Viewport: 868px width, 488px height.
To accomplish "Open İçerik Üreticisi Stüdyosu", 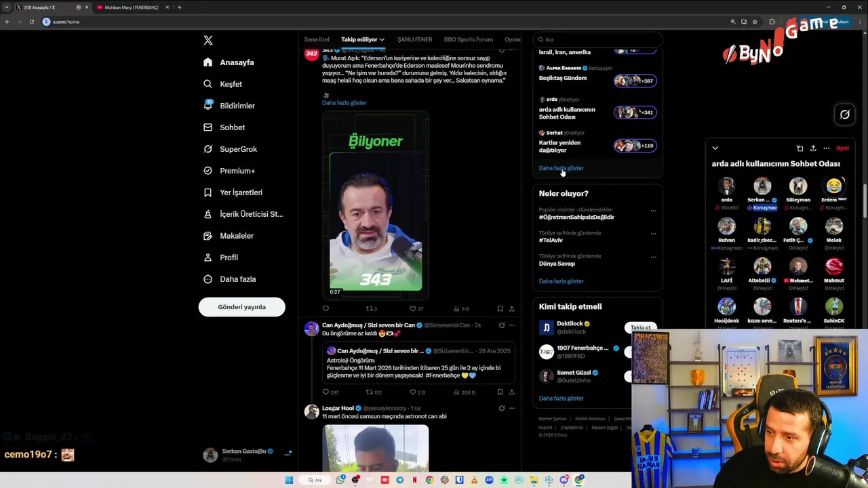I will (x=243, y=214).
